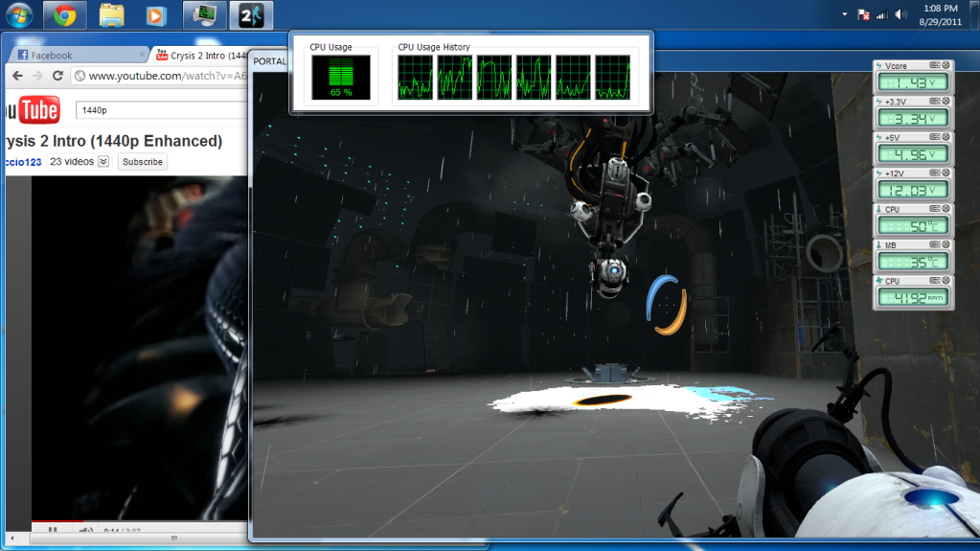980x551 pixels.
Task: Open settings icon on +3.3V gadget
Action: (935, 101)
